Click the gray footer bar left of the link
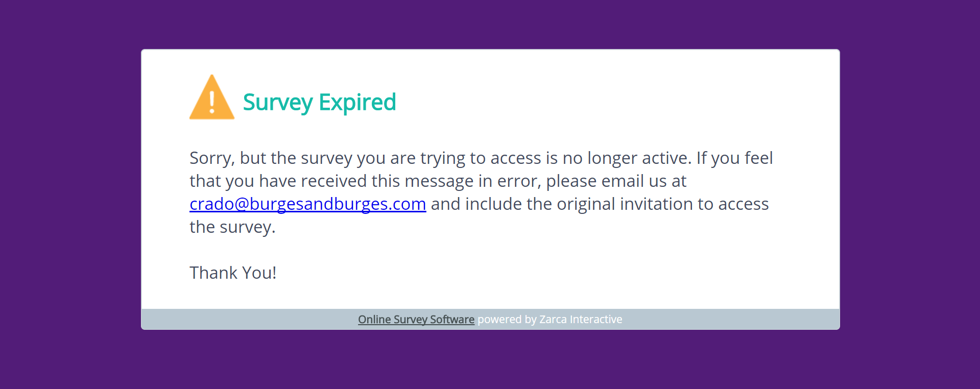Viewport: 980px width, 389px height. click(245, 320)
